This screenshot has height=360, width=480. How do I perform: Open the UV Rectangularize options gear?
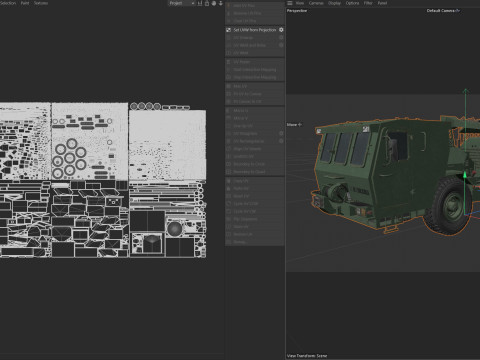pos(281,141)
